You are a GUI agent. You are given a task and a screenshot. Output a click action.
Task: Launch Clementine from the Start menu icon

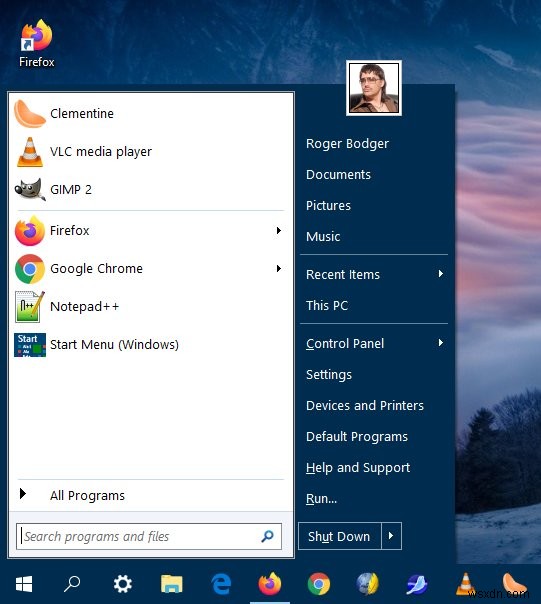(30, 113)
